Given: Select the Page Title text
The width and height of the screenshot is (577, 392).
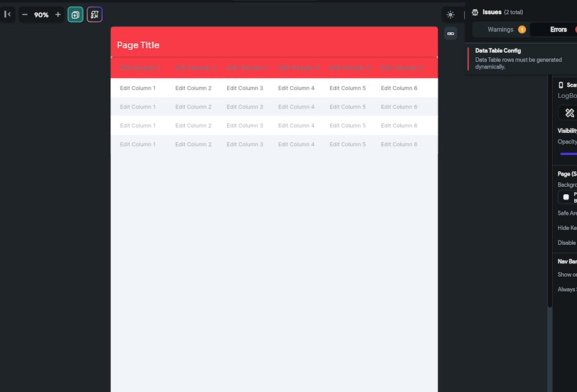Looking at the screenshot, I should point(138,45).
